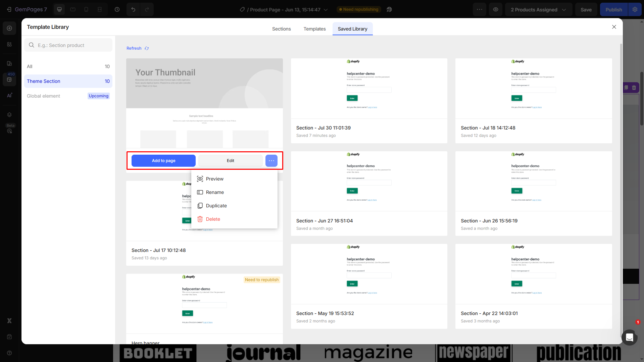644x362 pixels.
Task: Open the settings gear next to Publish
Action: coord(635,9)
